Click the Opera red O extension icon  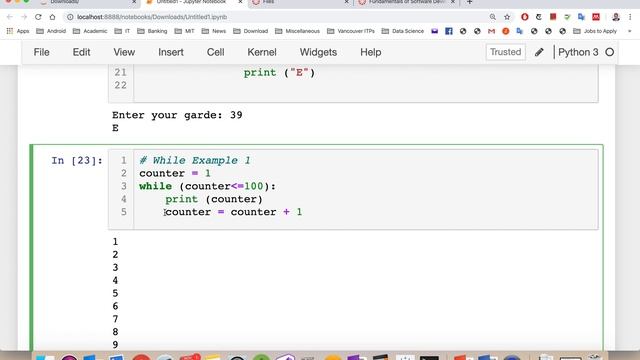(524, 17)
